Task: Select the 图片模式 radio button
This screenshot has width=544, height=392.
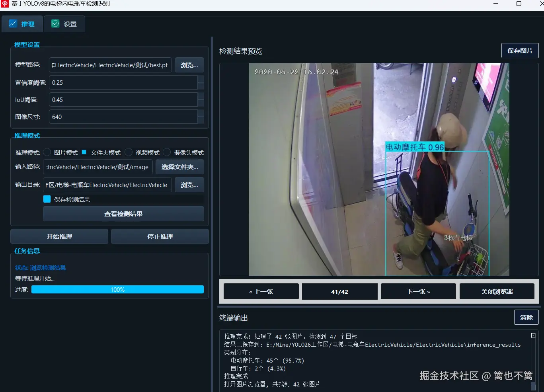Action: (47, 152)
